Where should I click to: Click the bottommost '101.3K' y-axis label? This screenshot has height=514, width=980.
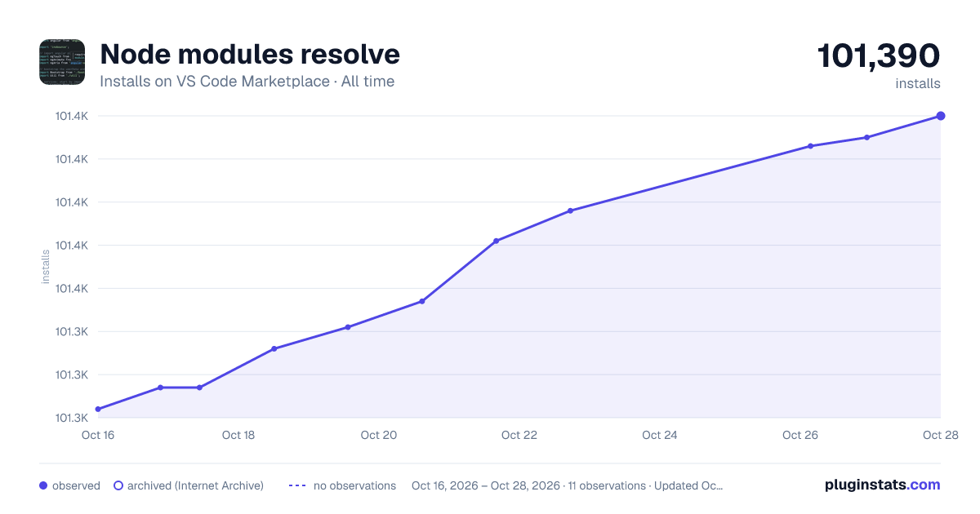pyautogui.click(x=72, y=418)
